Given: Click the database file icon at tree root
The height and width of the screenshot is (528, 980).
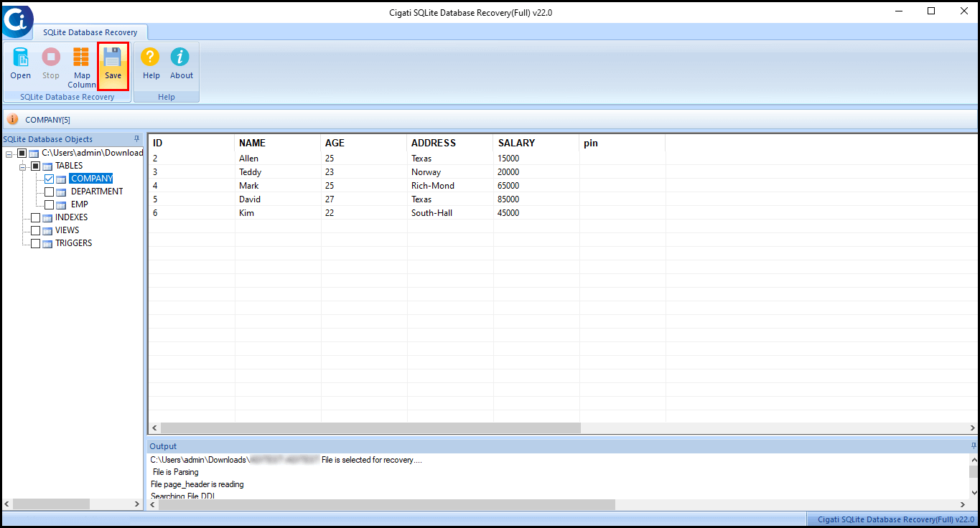Looking at the screenshot, I should click(x=34, y=153).
